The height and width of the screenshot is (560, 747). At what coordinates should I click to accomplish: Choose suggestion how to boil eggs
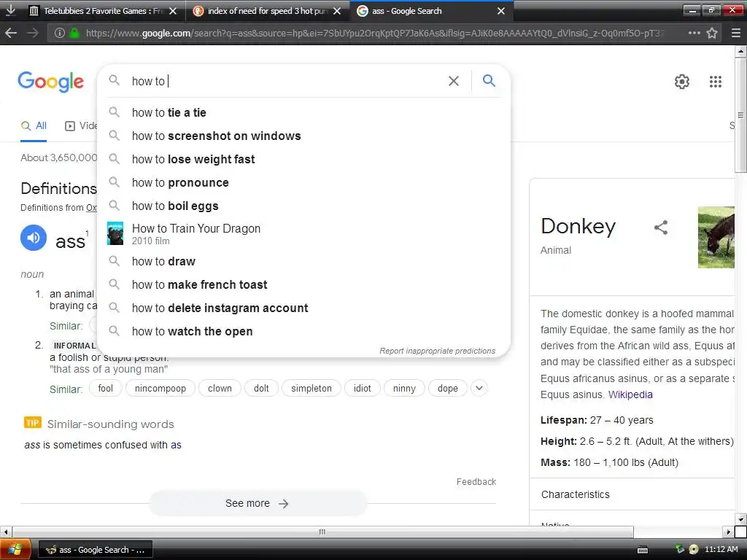coord(303,206)
